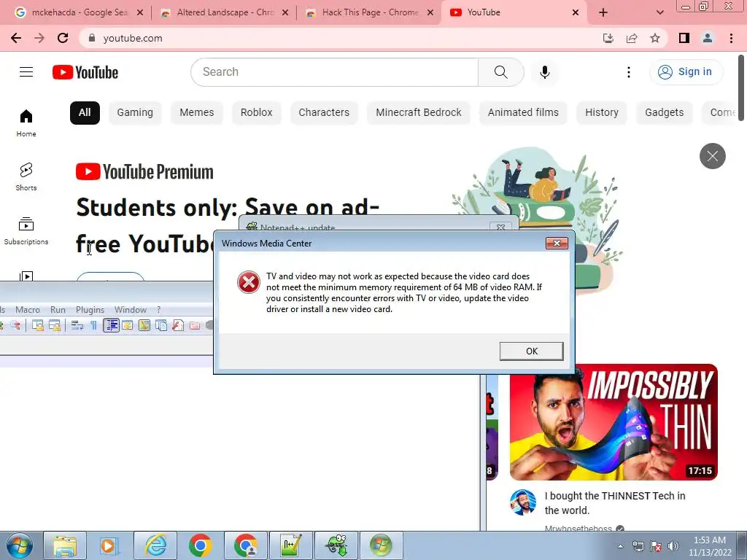The height and width of the screenshot is (560, 747).
Task: Open the Windows Start menu
Action: tap(20, 545)
